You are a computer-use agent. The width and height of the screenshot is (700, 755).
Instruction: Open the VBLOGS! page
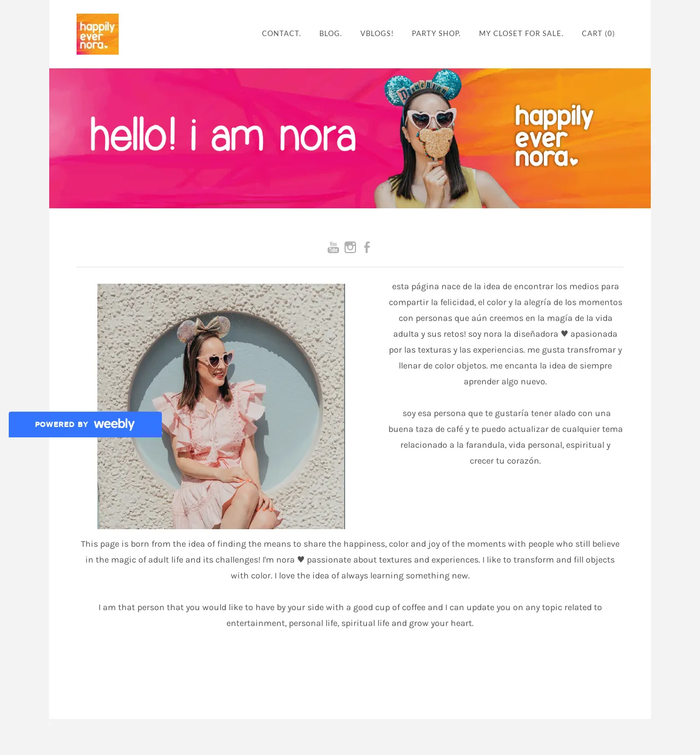(377, 33)
